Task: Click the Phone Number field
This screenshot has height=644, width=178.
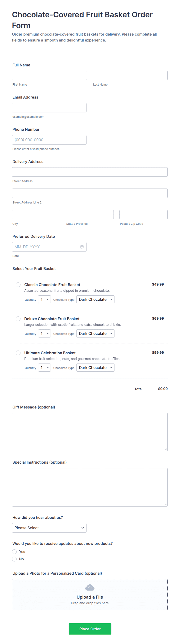Action: tap(49, 140)
